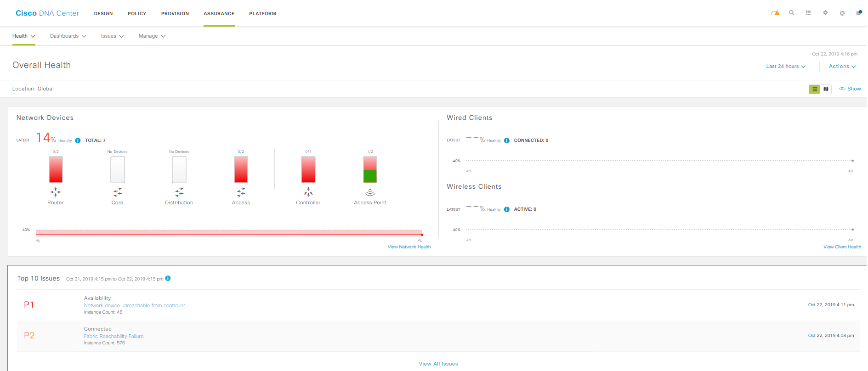Expand the Dashboards dropdown menu
This screenshot has width=868, height=371.
pos(68,36)
